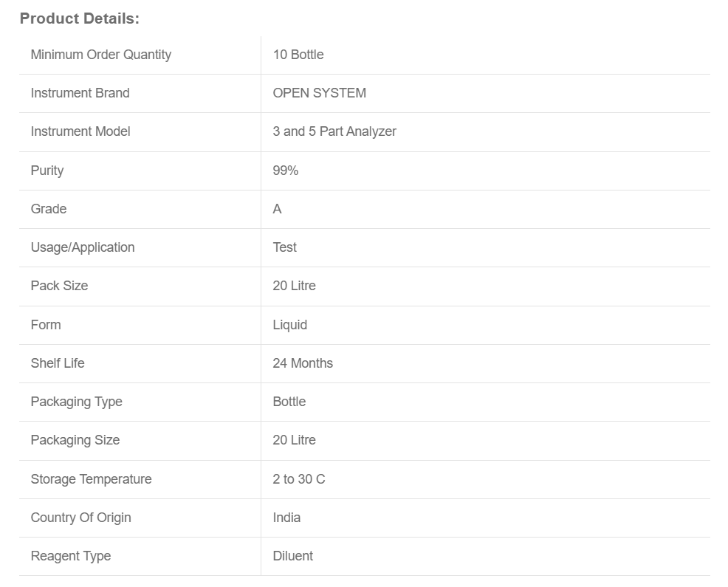Click the Instrument Brand label
The image size is (728, 587).
80,93
